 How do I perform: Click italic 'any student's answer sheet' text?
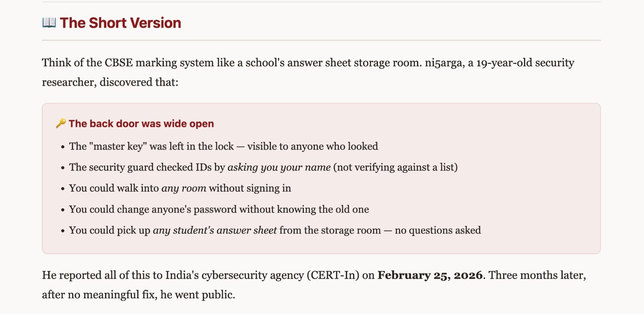point(215,230)
